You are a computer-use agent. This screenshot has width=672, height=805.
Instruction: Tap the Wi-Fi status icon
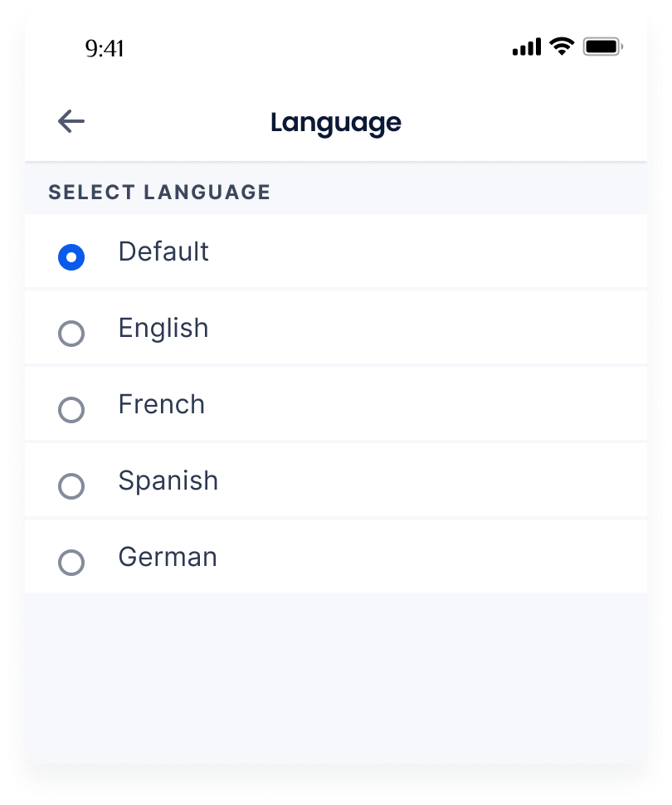[563, 48]
